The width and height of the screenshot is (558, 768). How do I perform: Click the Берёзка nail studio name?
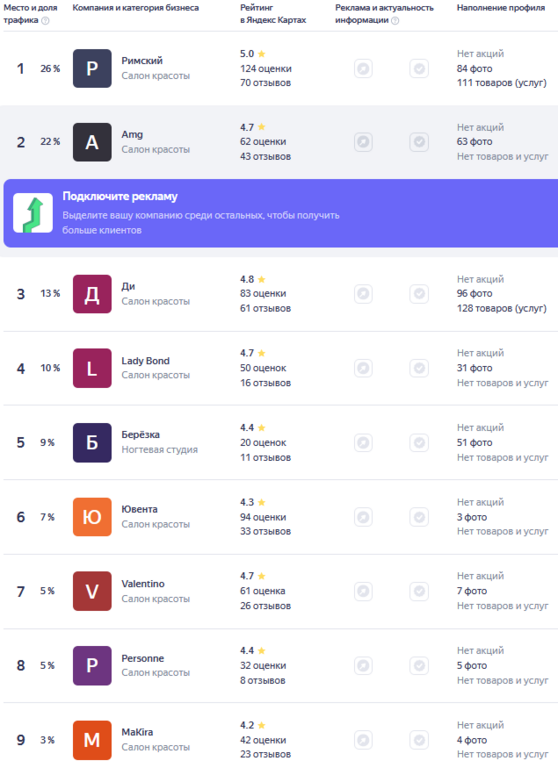[x=141, y=434]
